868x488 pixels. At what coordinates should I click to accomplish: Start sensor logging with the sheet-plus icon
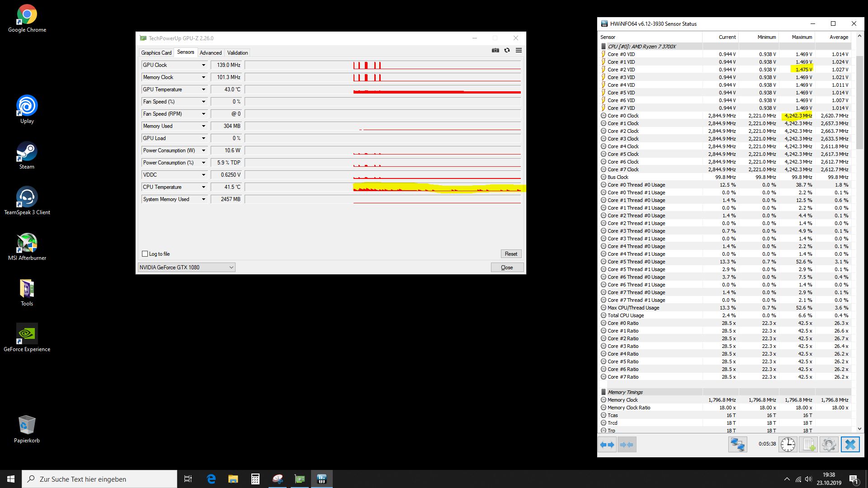tap(809, 445)
